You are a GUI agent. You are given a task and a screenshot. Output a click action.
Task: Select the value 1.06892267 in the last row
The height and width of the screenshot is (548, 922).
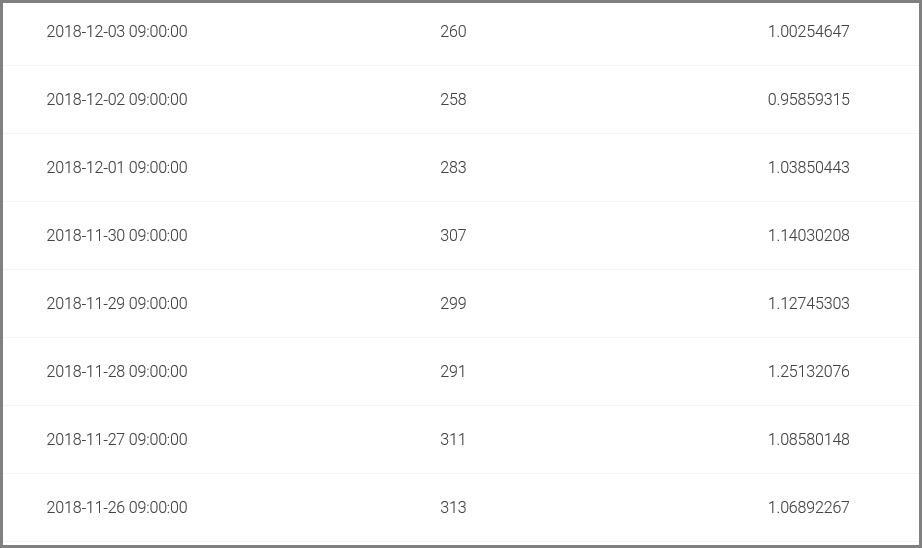(x=808, y=508)
